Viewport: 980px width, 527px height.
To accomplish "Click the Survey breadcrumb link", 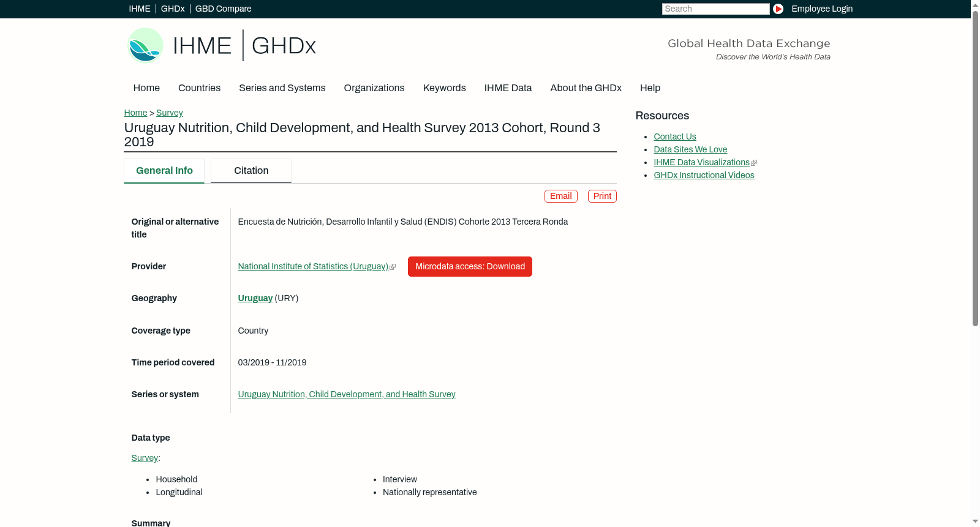I will (170, 113).
